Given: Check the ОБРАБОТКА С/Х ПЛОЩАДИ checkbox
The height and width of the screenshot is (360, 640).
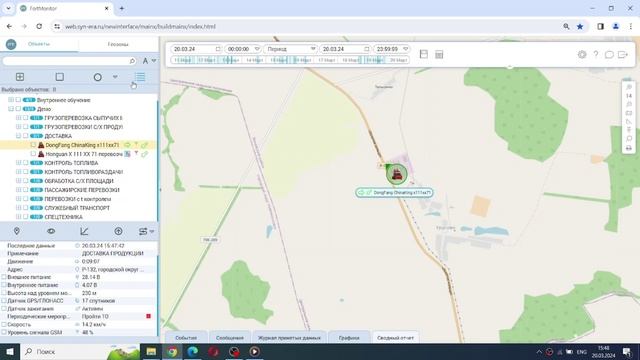Looking at the screenshot, I should point(26,181).
